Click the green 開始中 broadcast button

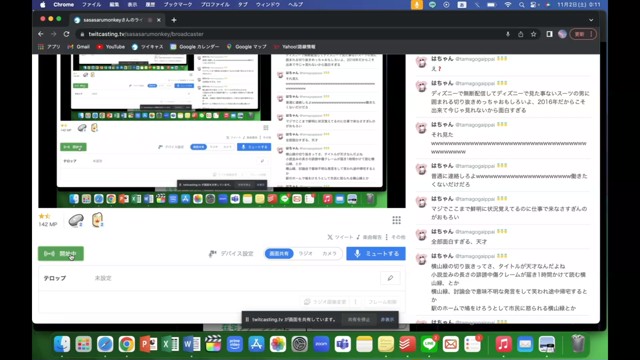(61, 253)
